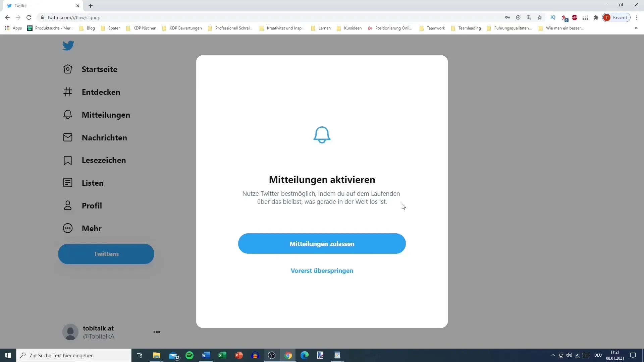Click Vorerst überspringen link
This screenshot has height=362, width=644.
point(322,270)
